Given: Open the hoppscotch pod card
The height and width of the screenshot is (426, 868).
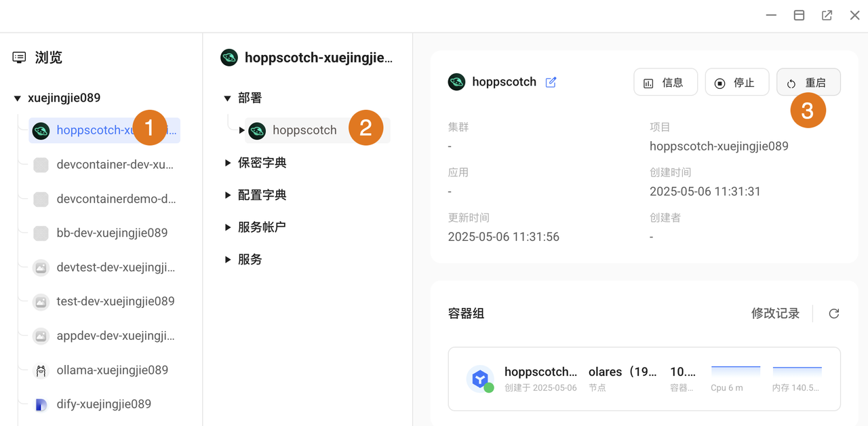Looking at the screenshot, I should (x=644, y=379).
